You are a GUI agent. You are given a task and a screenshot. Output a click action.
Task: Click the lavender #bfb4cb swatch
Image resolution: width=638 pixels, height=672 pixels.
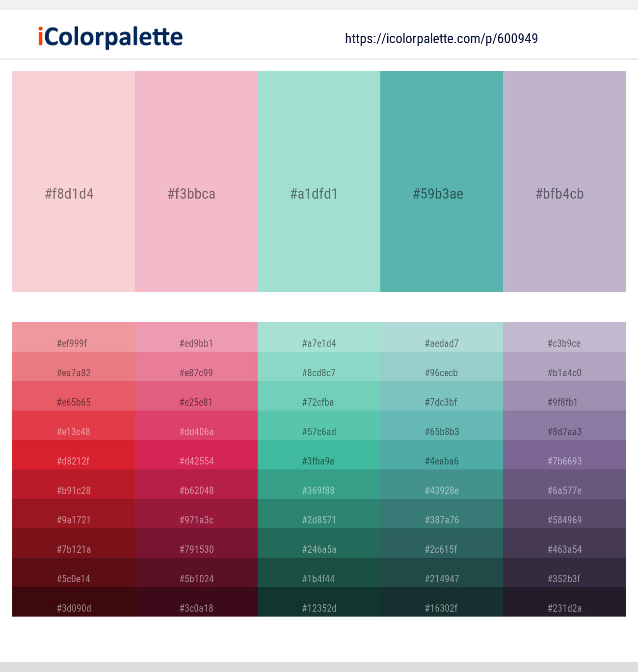point(564,181)
